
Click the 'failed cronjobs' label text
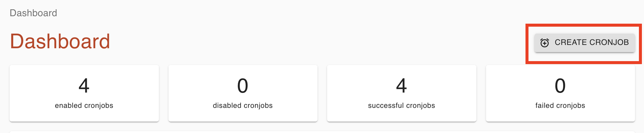[560, 105]
